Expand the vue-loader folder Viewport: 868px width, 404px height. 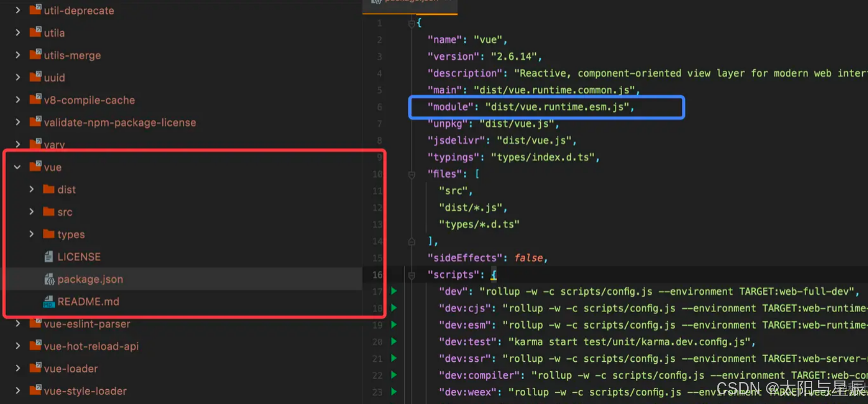(18, 368)
